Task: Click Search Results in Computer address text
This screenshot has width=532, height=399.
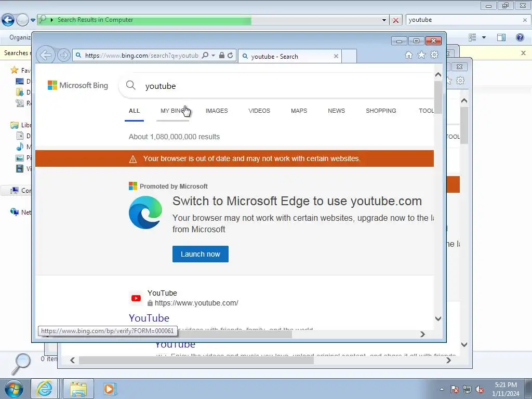Action: pyautogui.click(x=95, y=20)
